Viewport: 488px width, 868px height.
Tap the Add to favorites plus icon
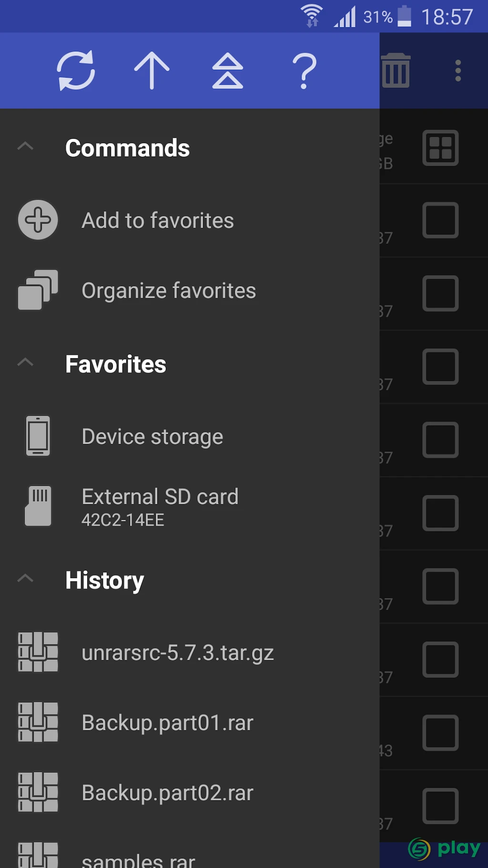tap(38, 220)
